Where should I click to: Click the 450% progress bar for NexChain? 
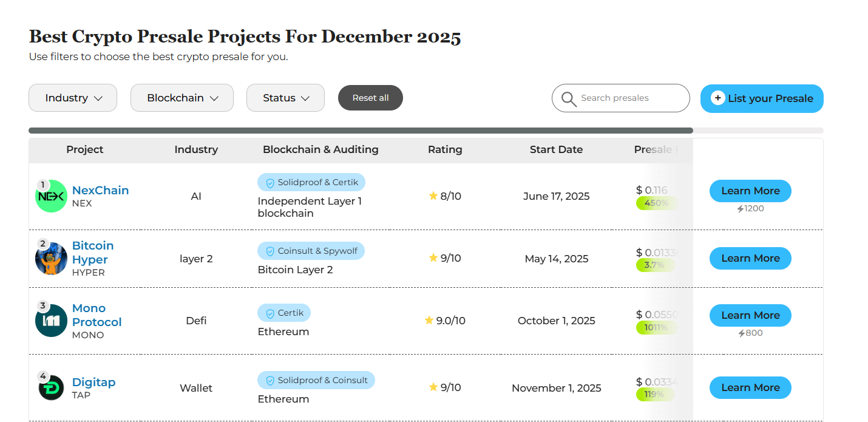656,203
